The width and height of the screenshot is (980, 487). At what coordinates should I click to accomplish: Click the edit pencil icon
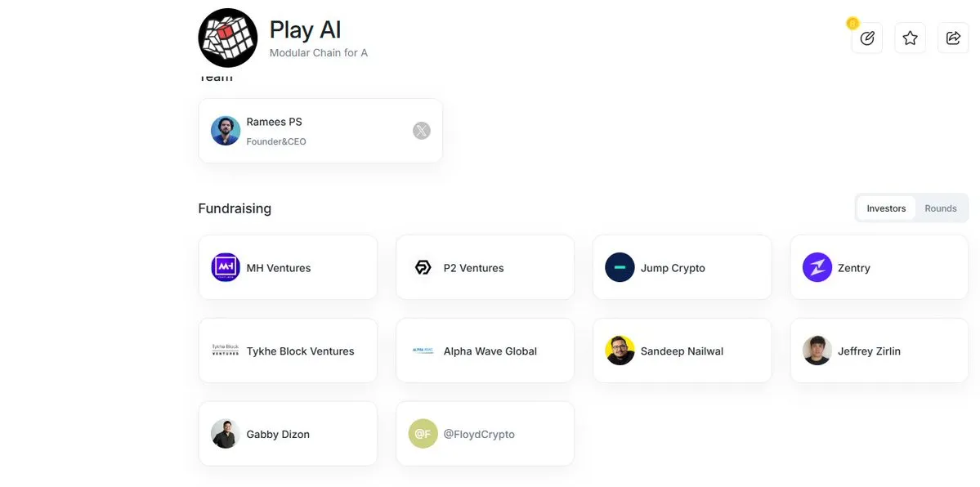(867, 38)
